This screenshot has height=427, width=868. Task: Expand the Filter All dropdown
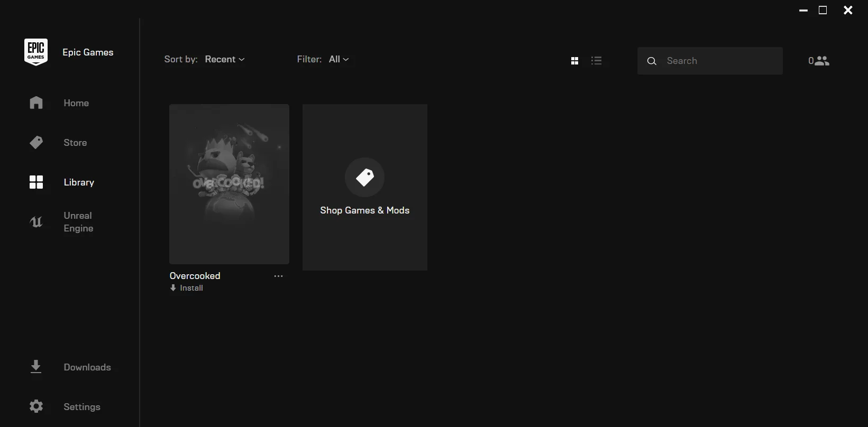pos(339,59)
